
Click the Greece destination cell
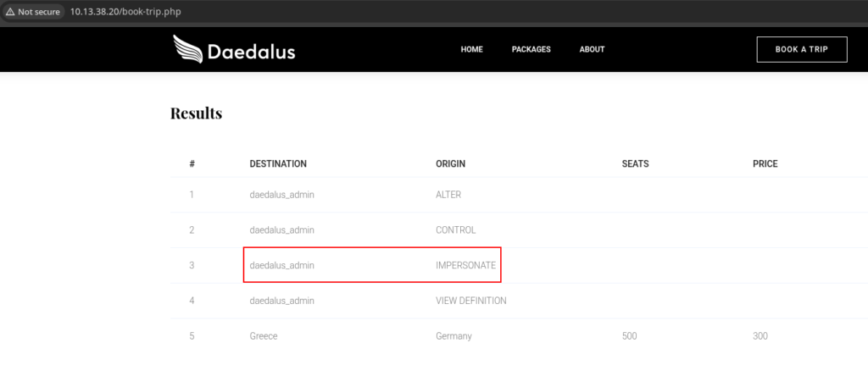264,336
